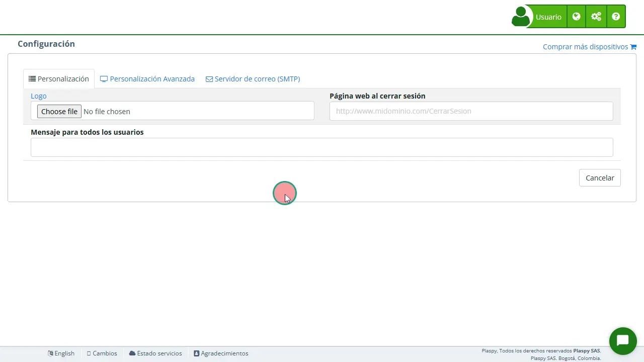Image resolution: width=644 pixels, height=362 pixels.
Task: Click the cart icon beside Comprar más dispositivos
Action: tap(633, 46)
